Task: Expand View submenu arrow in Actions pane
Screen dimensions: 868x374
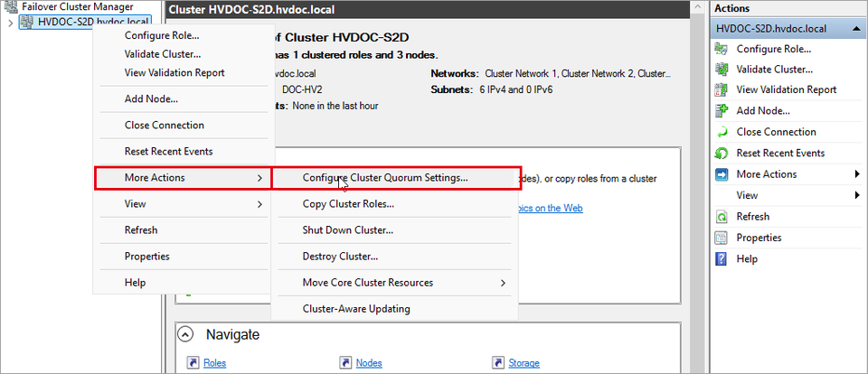Action: 857,195
